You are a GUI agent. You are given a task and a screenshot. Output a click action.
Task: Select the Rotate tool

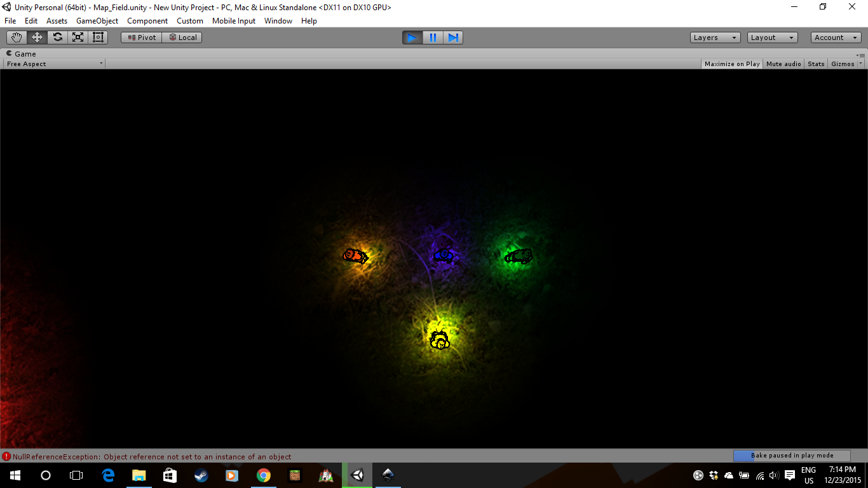57,37
